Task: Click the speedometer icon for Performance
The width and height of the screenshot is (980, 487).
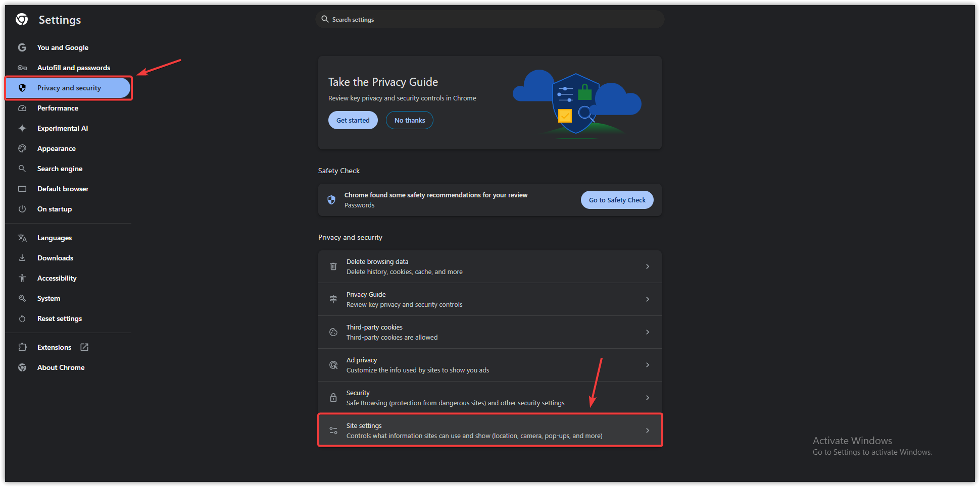Action: coord(22,108)
